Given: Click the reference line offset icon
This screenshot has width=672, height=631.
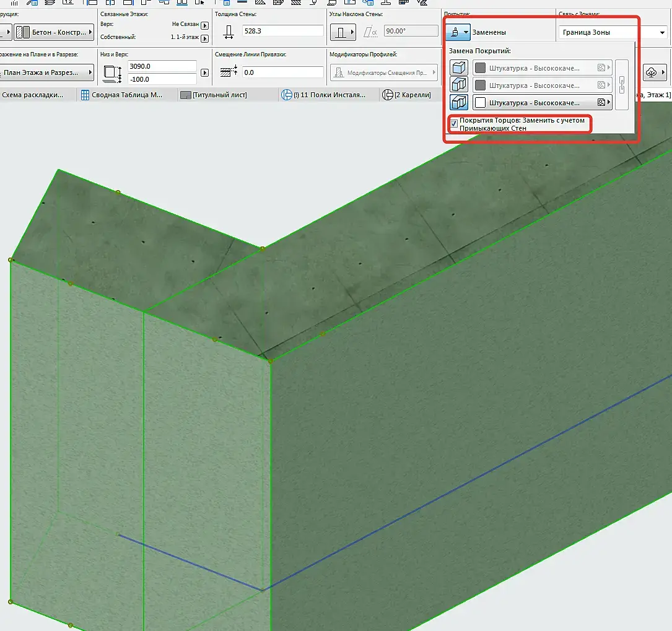Looking at the screenshot, I should click(229, 72).
